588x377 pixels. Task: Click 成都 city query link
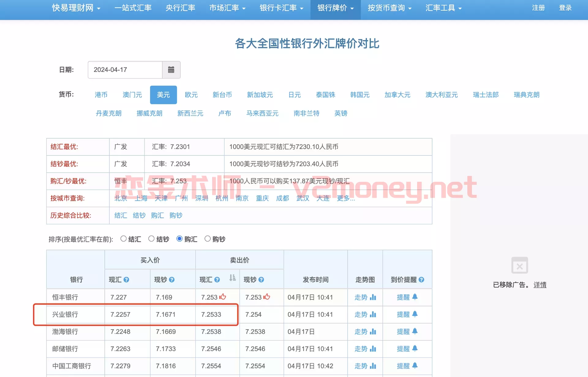283,198
